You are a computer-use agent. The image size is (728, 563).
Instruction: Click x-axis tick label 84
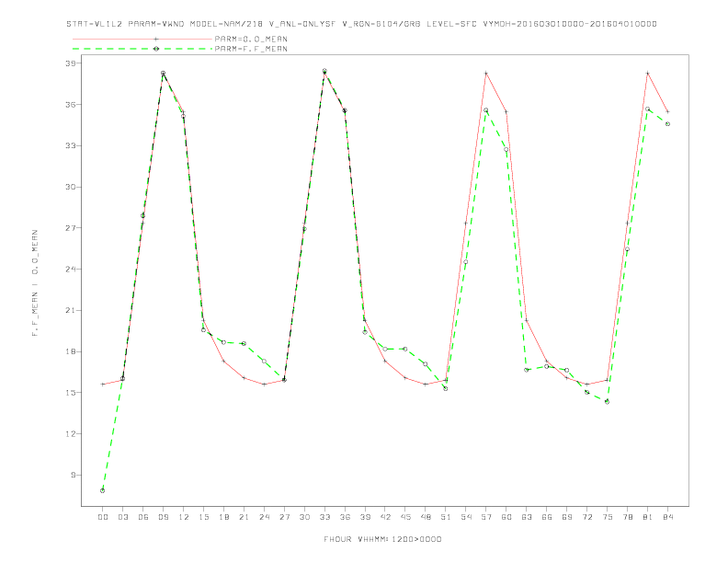(x=667, y=517)
